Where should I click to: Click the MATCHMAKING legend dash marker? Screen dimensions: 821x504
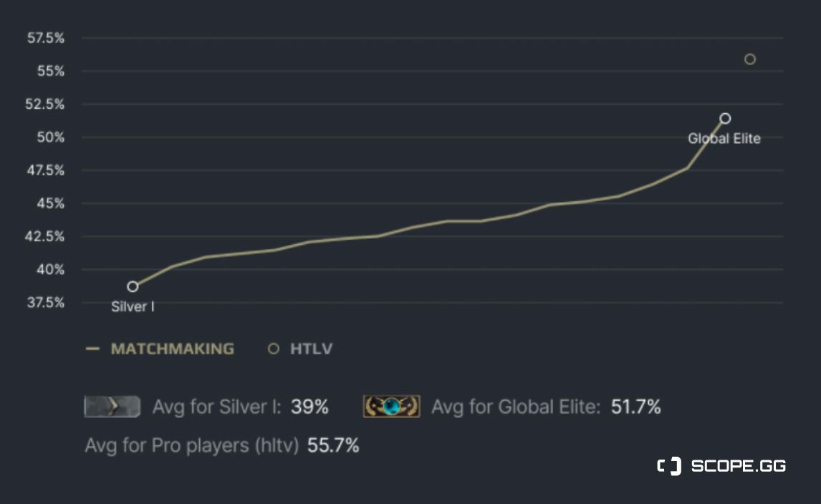(92, 349)
